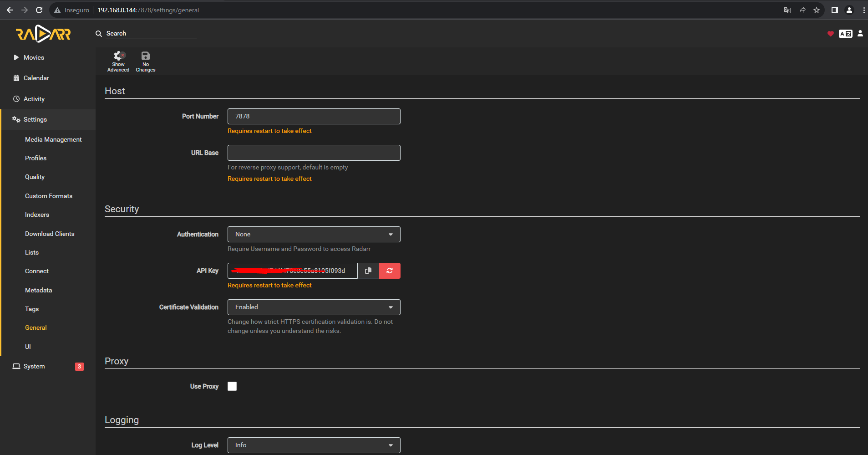This screenshot has height=455, width=868.
Task: Open System menu with 3 alerts
Action: (x=34, y=366)
